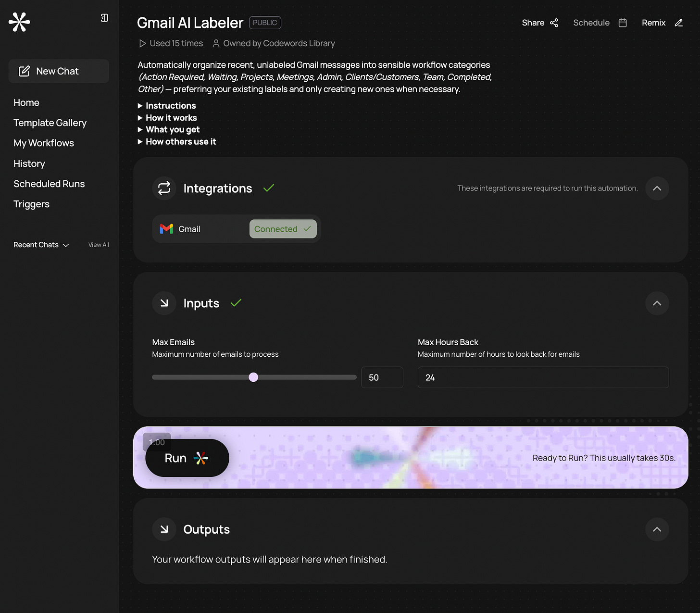Collapse the Integrations panel

coord(657,188)
